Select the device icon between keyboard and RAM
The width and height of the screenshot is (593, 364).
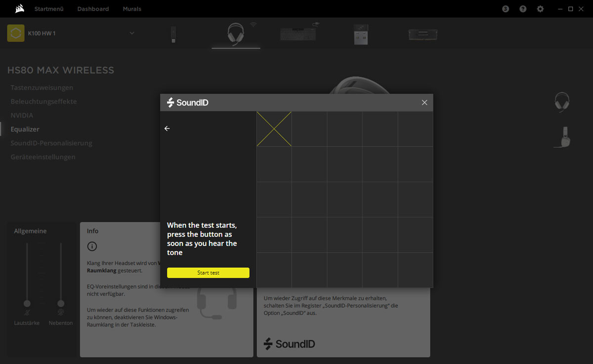point(361,34)
